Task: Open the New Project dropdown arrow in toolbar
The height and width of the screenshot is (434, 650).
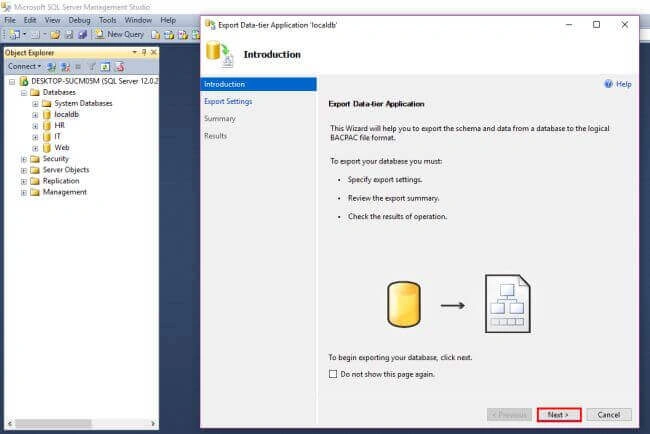Action: point(24,34)
